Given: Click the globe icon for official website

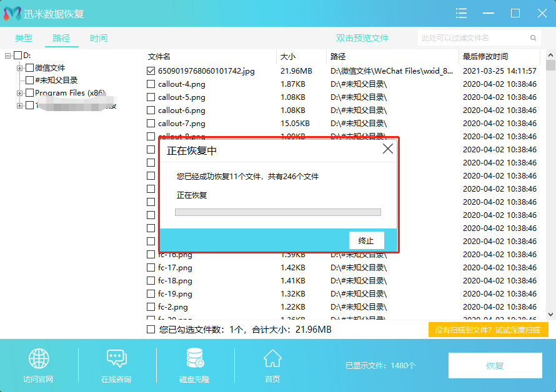Looking at the screenshot, I should coord(39,359).
